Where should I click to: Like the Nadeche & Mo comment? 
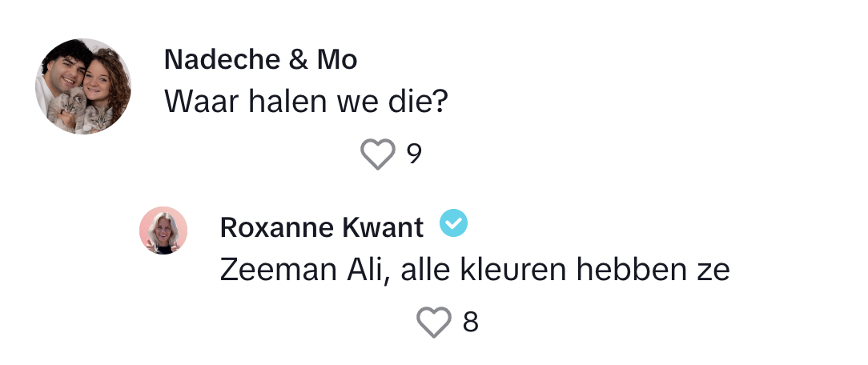[x=378, y=154]
